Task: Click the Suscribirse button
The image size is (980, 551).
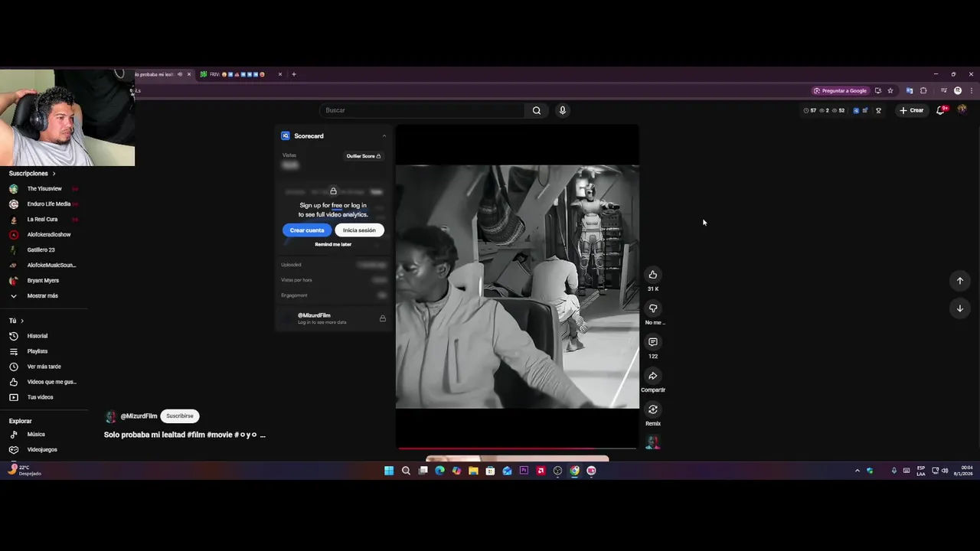Action: [x=180, y=416]
